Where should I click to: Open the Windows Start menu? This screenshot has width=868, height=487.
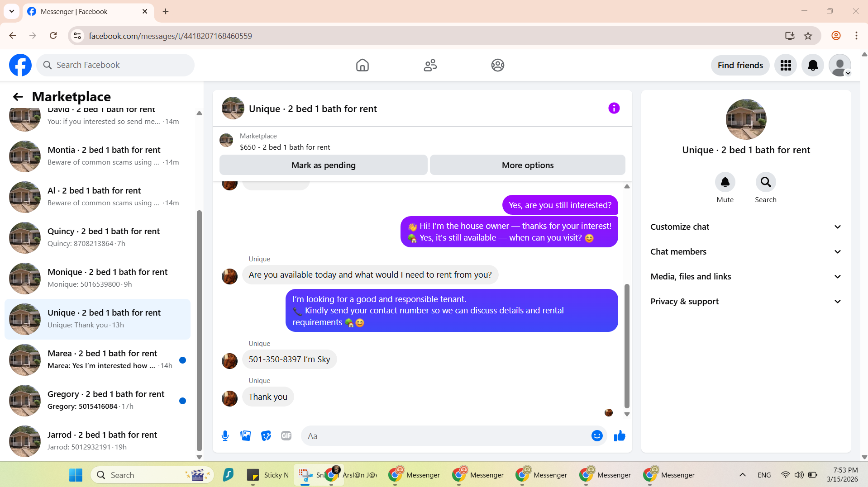click(76, 475)
